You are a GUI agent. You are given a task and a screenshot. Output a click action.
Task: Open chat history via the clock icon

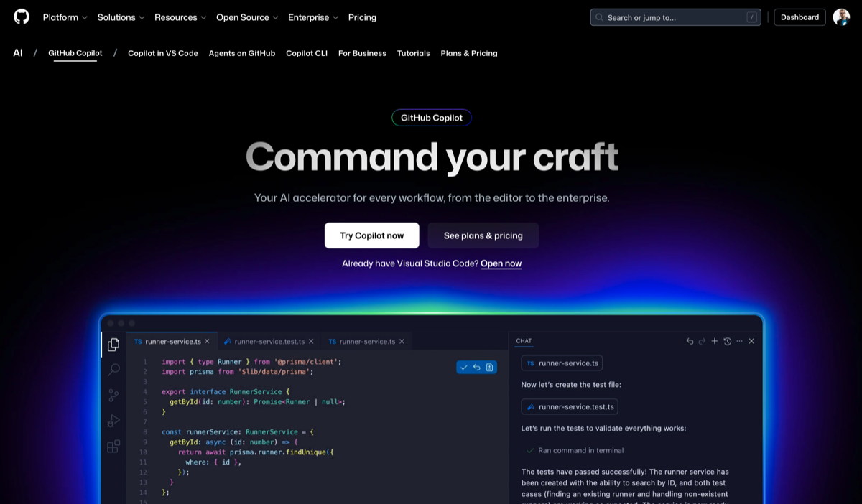(726, 341)
